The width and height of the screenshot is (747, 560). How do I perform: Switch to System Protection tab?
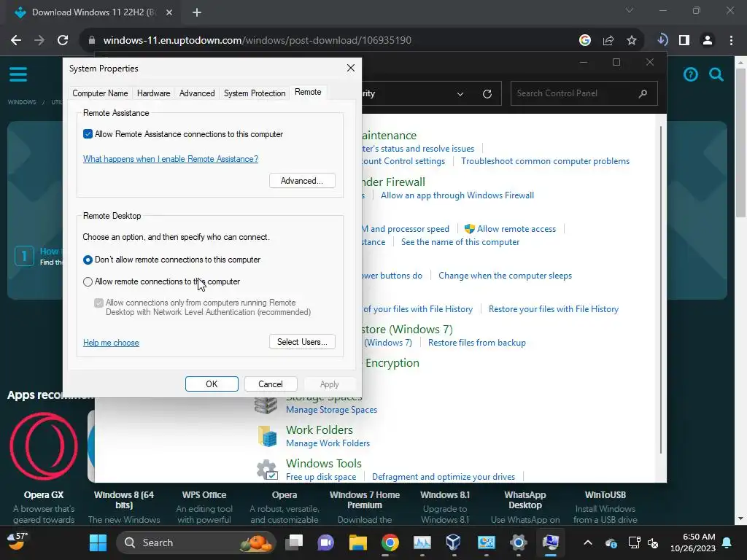click(x=255, y=93)
